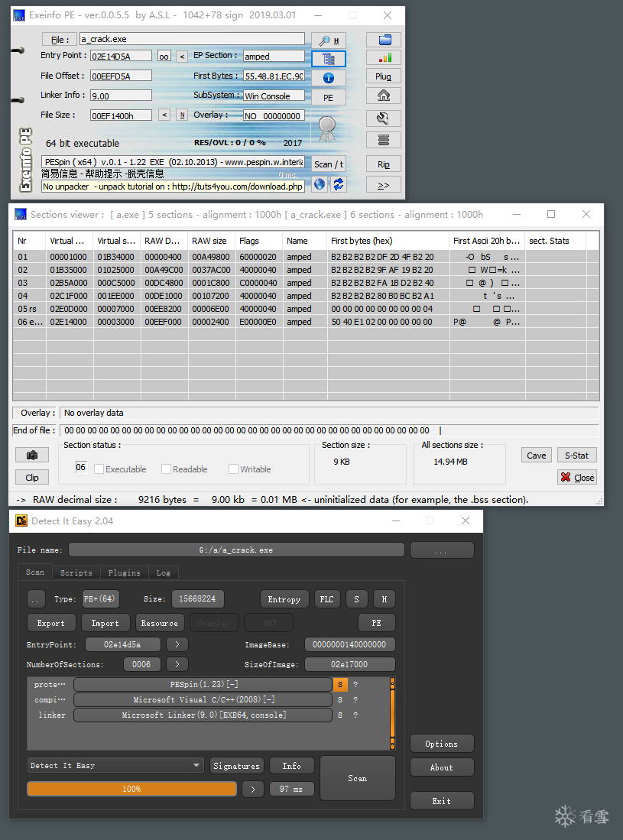Switch to the Plugins tab

click(x=125, y=572)
